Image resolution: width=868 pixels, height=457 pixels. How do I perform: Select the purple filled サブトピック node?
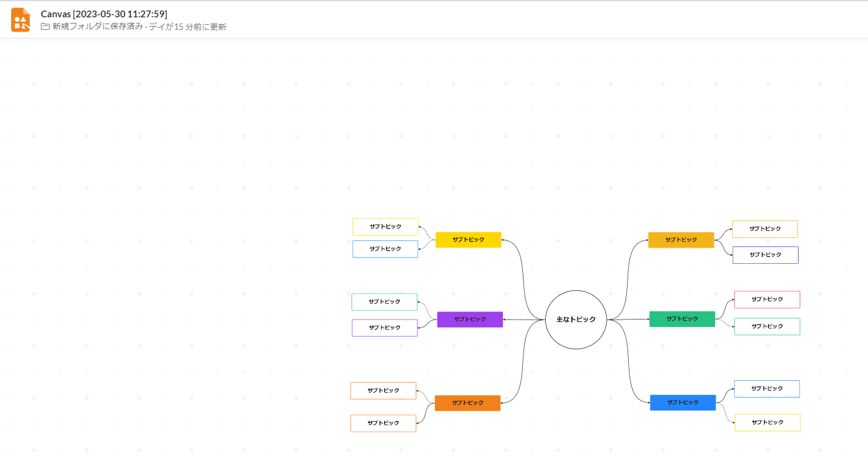(x=470, y=320)
